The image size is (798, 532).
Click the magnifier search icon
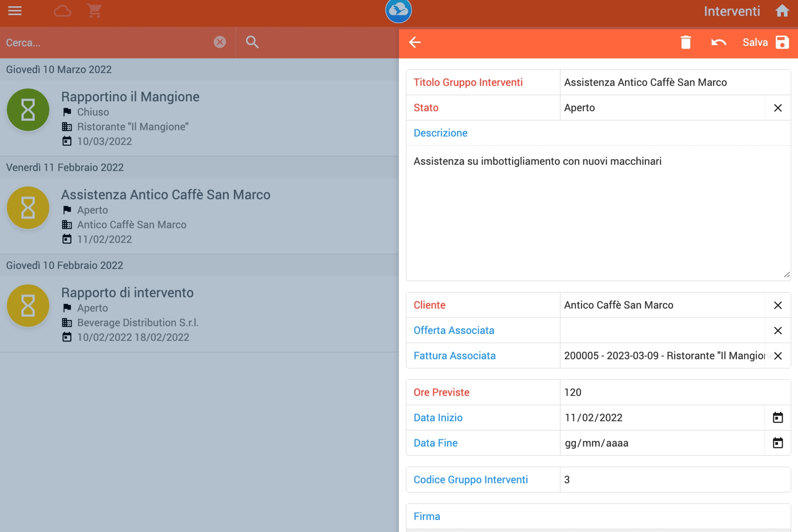[252, 42]
